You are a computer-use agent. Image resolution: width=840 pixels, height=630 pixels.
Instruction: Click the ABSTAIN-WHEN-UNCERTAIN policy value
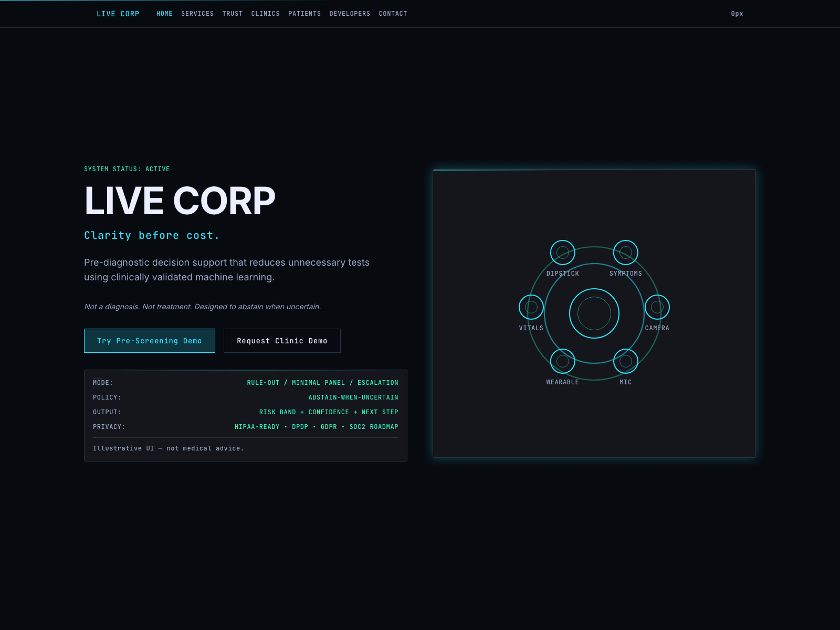[353, 397]
